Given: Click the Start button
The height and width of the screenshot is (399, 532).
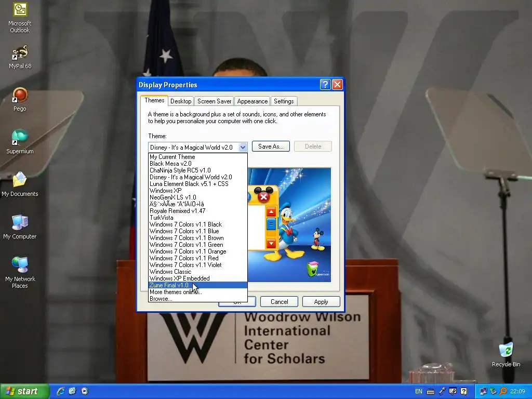Looking at the screenshot, I should point(24,391).
